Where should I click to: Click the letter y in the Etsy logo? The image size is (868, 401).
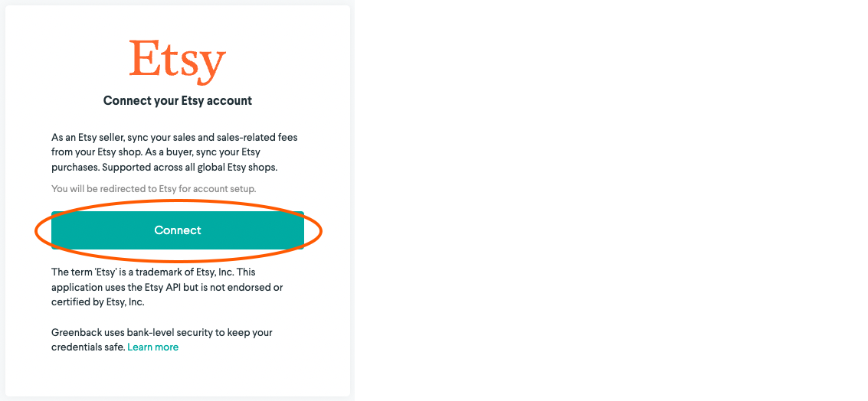pos(212,68)
